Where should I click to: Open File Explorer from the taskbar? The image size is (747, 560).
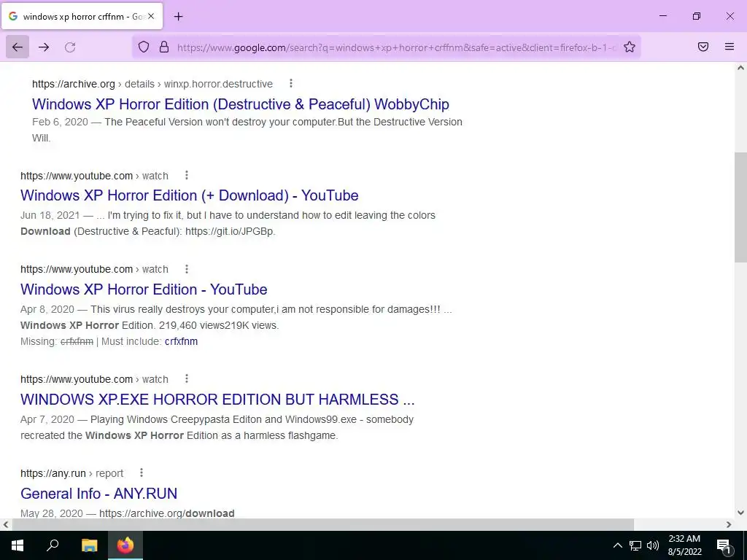(x=89, y=545)
